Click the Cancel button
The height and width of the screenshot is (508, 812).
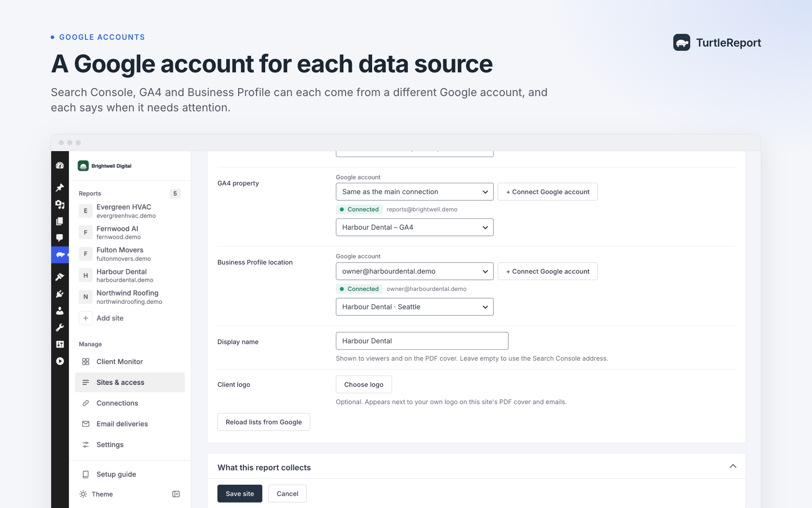(288, 494)
